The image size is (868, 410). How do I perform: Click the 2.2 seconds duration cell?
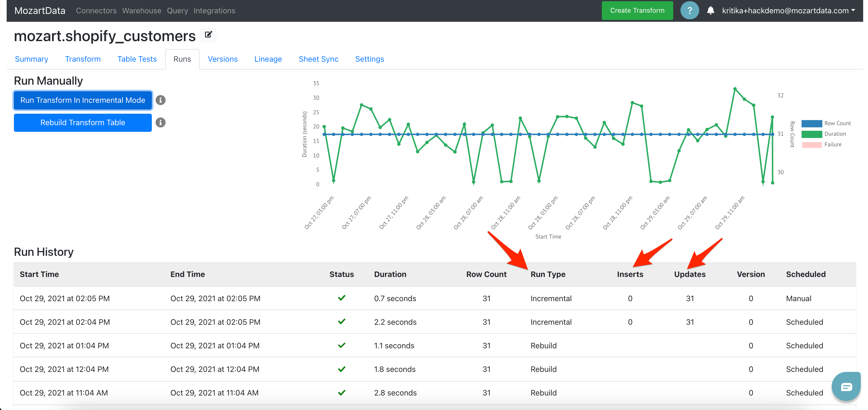coord(395,322)
